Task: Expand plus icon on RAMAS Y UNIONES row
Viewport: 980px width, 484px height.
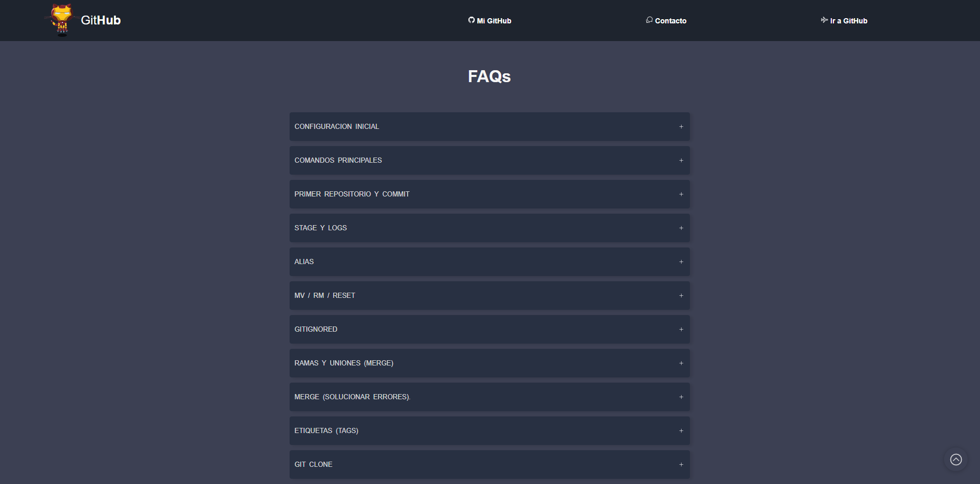Action: 681,363
